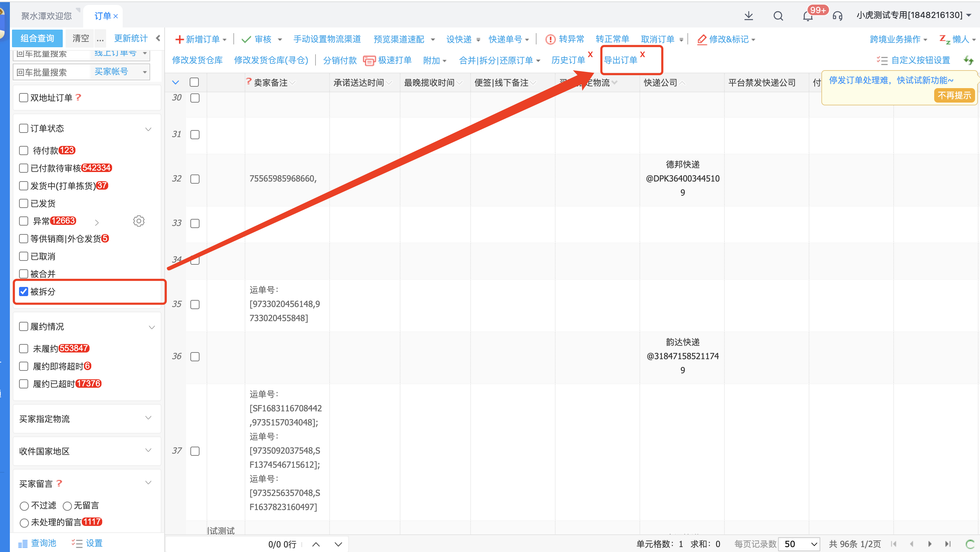Click the search magnifier icon
This screenshot has height=552, width=980.
click(778, 16)
